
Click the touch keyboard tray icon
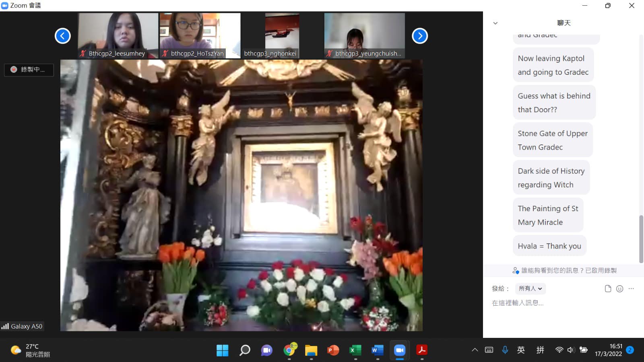(489, 350)
